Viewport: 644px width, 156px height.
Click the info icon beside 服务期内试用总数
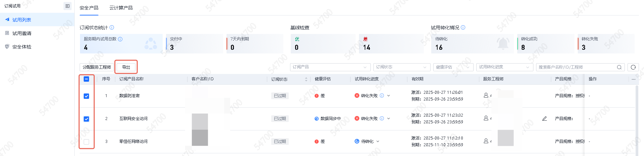(120, 39)
